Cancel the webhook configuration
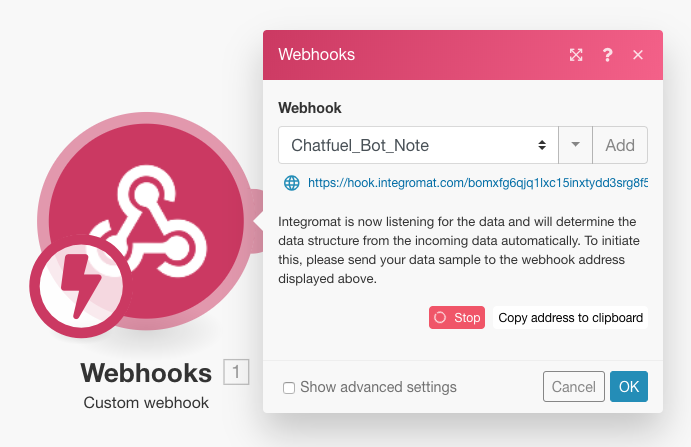The width and height of the screenshot is (691, 447). [573, 387]
